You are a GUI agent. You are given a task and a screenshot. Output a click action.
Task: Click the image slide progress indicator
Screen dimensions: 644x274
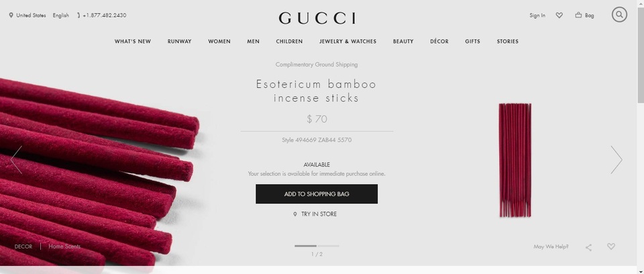tap(317, 246)
